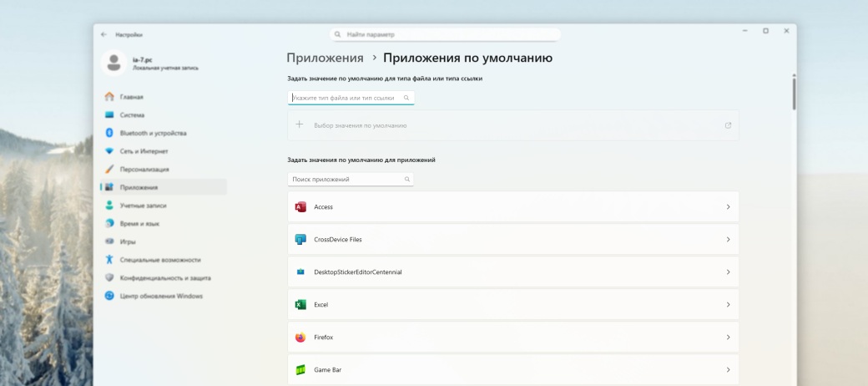The height and width of the screenshot is (386, 868).
Task: Expand the CrossDevice Files row chevron
Action: (x=728, y=240)
